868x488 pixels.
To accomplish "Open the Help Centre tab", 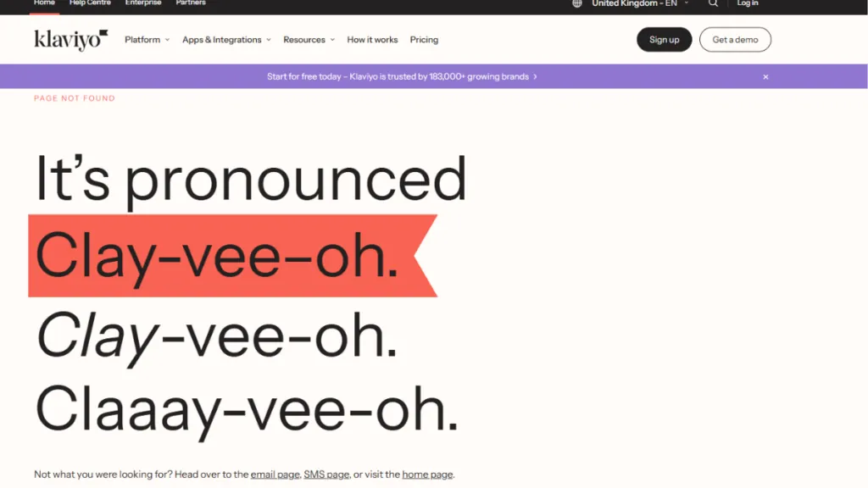I will click(x=90, y=3).
